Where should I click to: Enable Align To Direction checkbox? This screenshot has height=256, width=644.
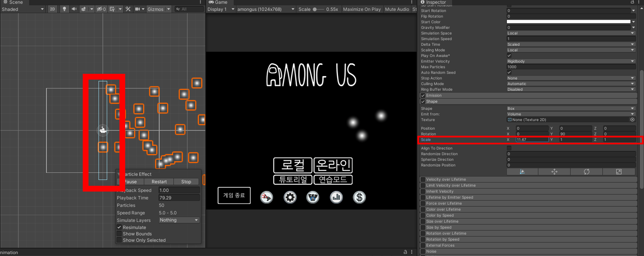[x=509, y=148]
